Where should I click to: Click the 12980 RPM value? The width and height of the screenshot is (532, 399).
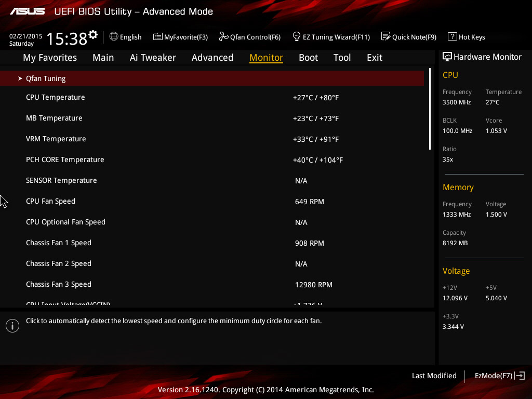tap(314, 285)
